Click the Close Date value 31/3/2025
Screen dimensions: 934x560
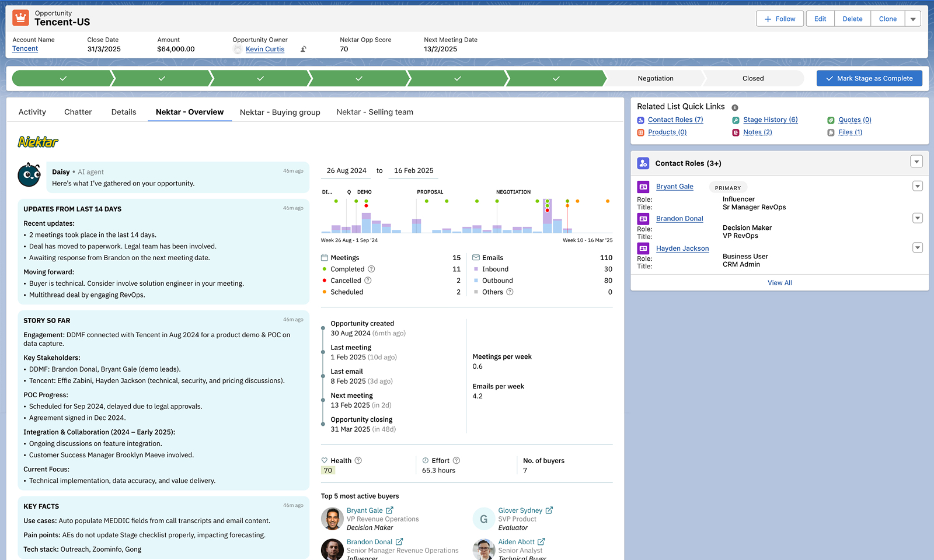[104, 50]
